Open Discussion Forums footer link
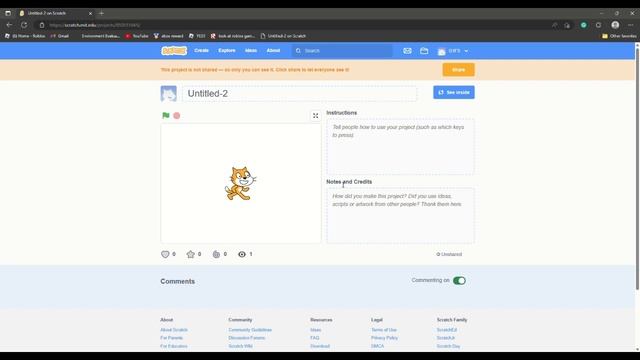This screenshot has width=640, height=360. pos(247,338)
